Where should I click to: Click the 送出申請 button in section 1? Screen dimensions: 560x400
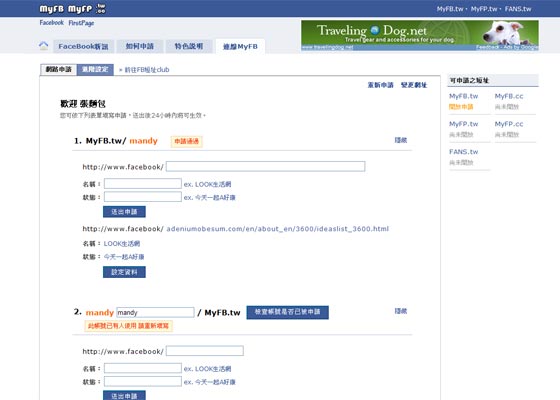pos(124,212)
